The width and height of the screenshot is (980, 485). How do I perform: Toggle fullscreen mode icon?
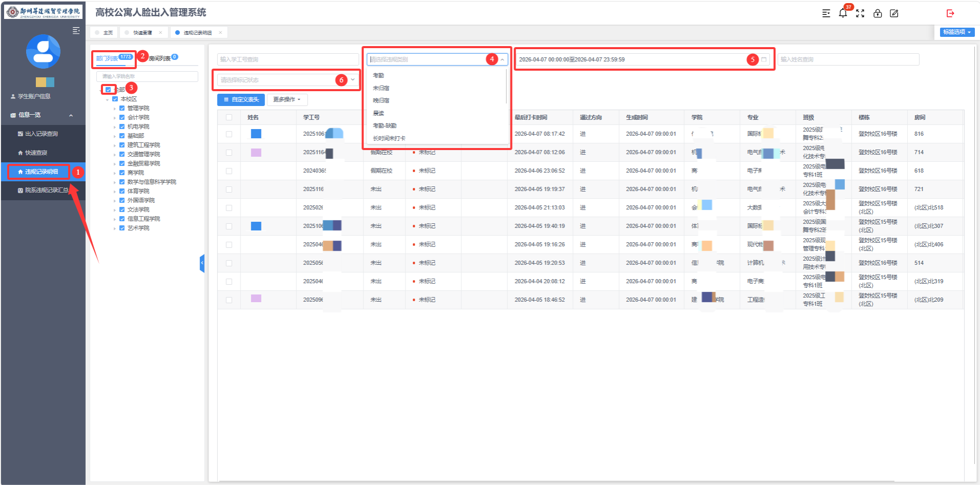click(x=860, y=13)
